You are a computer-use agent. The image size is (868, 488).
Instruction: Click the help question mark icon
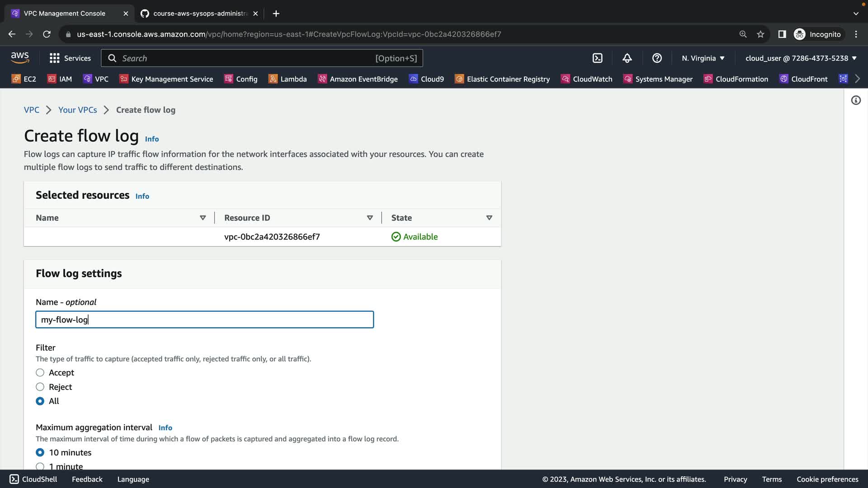click(x=657, y=58)
